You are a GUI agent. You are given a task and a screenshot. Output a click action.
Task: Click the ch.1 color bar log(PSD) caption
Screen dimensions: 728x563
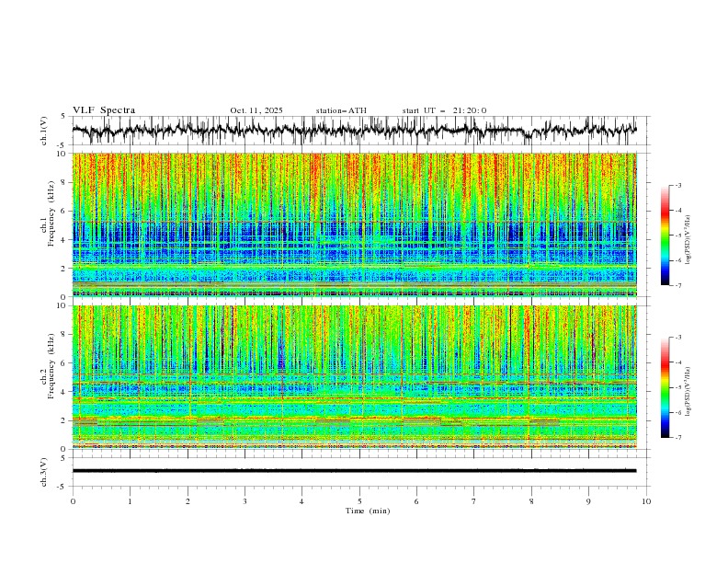coord(688,240)
